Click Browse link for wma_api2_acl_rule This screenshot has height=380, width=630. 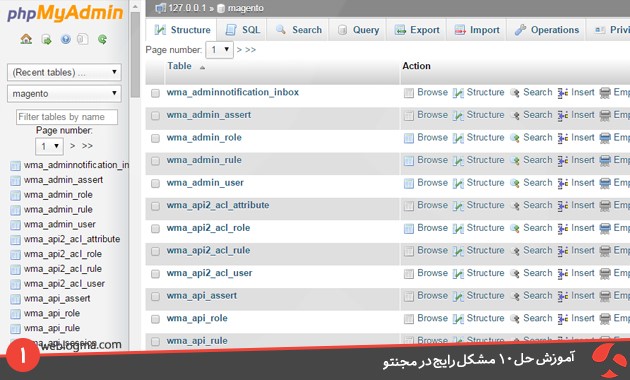(432, 250)
